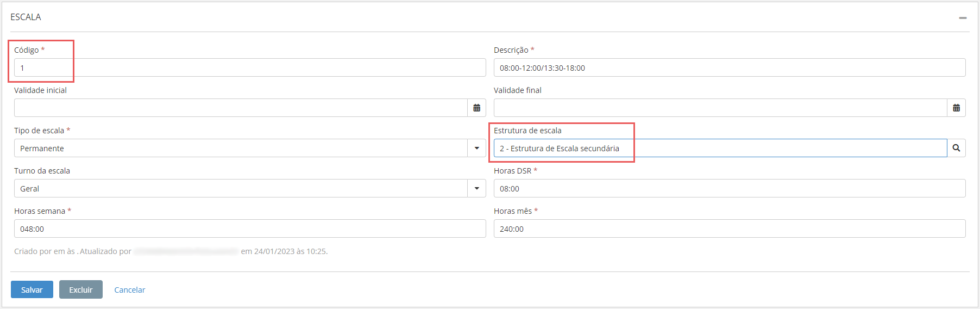Open the Validade inicial calendar picker
980x309 pixels.
click(x=476, y=108)
